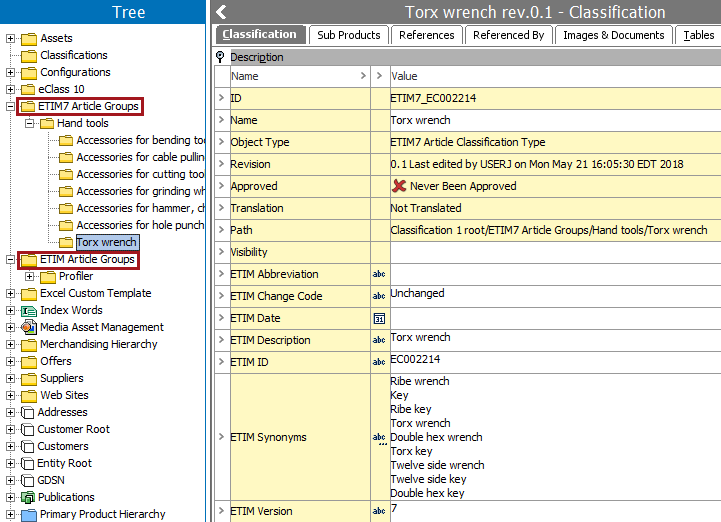Select Torx wrench in the tree
This screenshot has height=522, width=721.
point(106,242)
